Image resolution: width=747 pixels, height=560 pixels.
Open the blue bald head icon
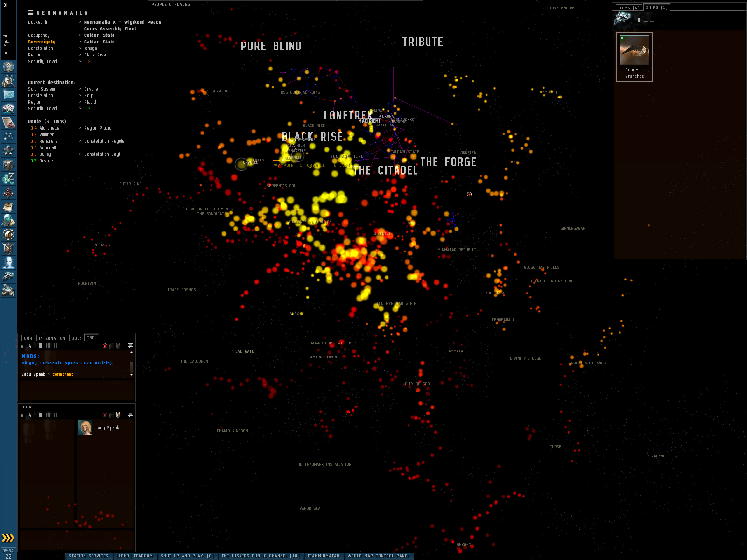coord(8,263)
